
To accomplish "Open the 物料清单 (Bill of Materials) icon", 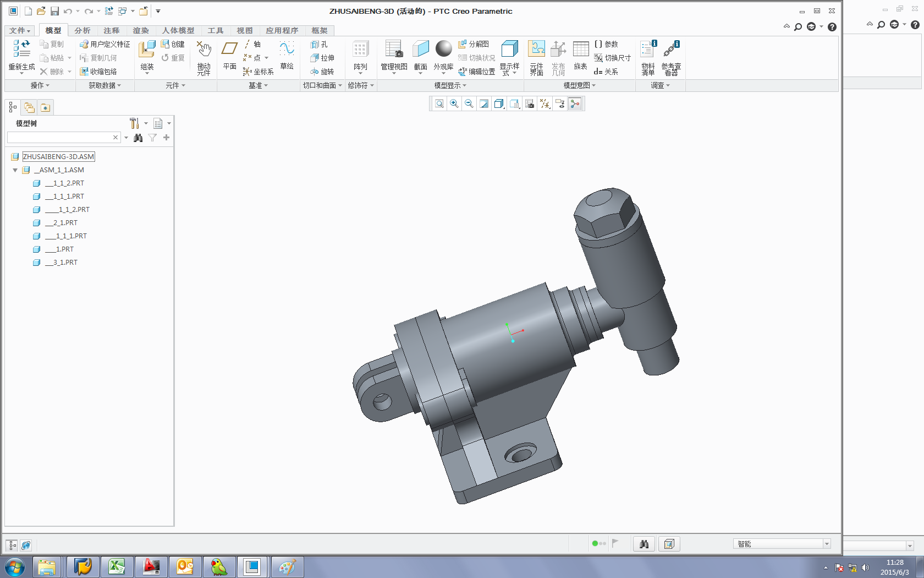I will click(648, 50).
